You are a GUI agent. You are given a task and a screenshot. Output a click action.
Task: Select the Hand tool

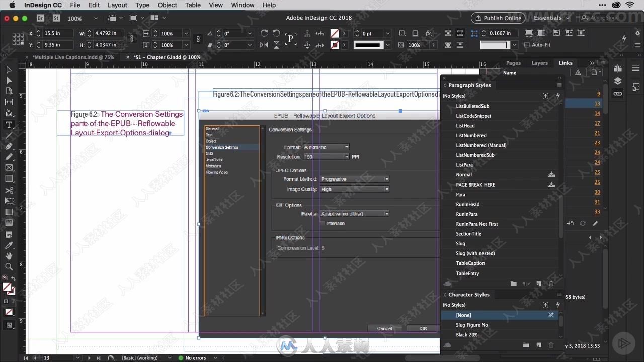[x=9, y=256]
